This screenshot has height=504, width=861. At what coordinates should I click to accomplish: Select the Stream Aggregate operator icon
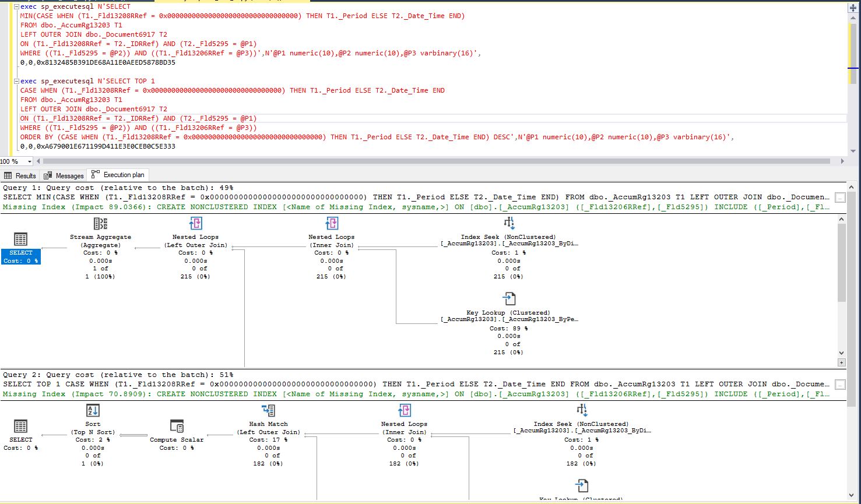tap(100, 224)
